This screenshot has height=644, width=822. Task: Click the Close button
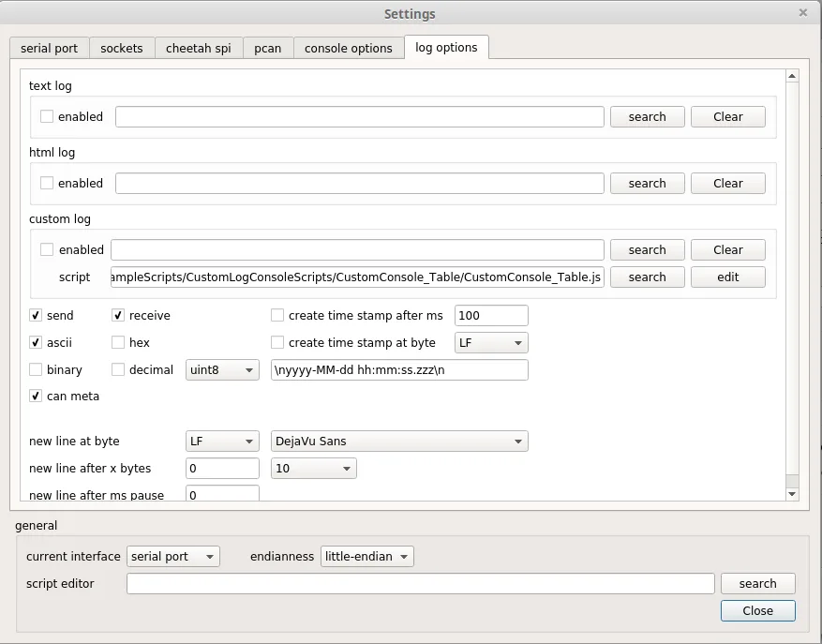[758, 610]
